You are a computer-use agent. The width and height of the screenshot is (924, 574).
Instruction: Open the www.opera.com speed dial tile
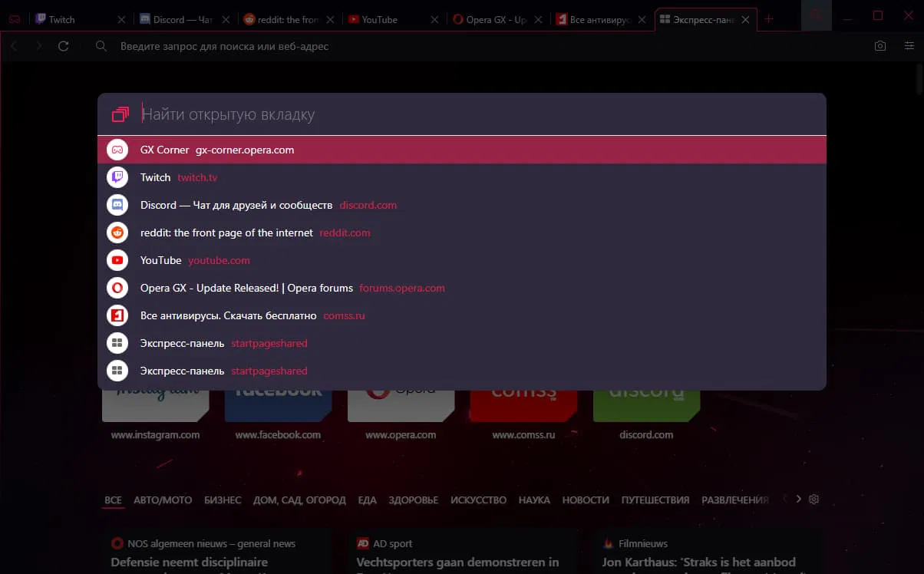pyautogui.click(x=401, y=407)
